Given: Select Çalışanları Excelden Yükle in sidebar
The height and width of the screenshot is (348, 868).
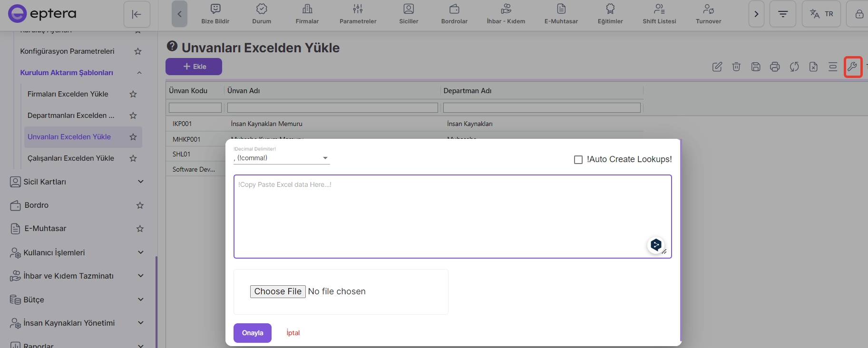Looking at the screenshot, I should click(x=71, y=158).
